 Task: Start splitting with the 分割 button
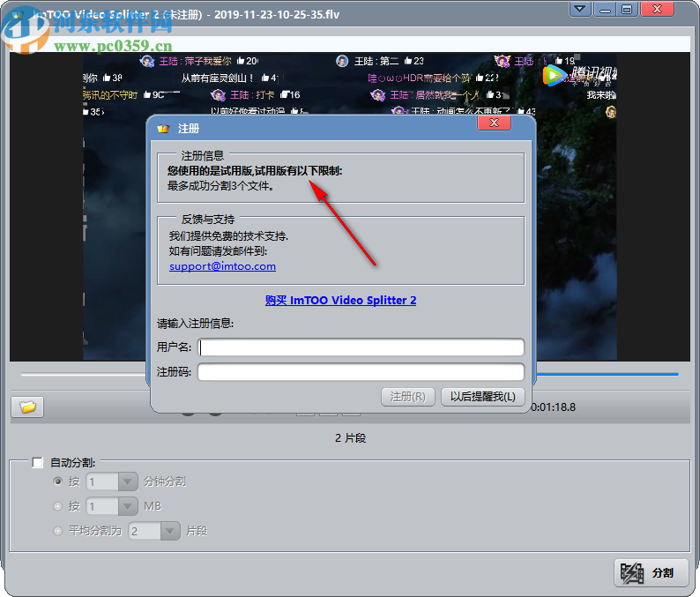[652, 573]
